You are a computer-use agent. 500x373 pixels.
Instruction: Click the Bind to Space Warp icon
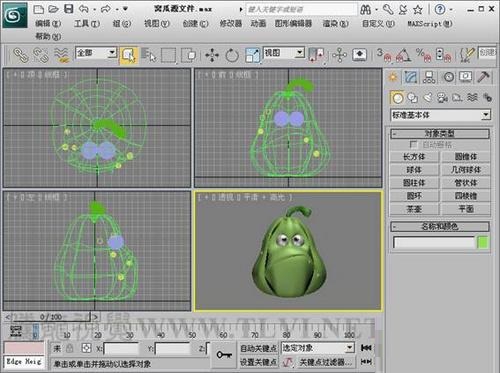(x=62, y=55)
